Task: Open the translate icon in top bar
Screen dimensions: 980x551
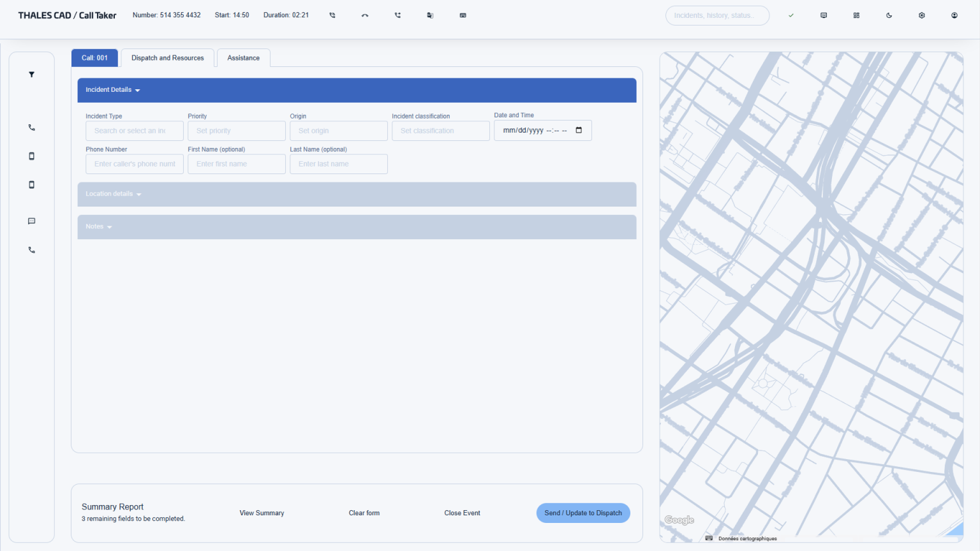Action: 430,15
